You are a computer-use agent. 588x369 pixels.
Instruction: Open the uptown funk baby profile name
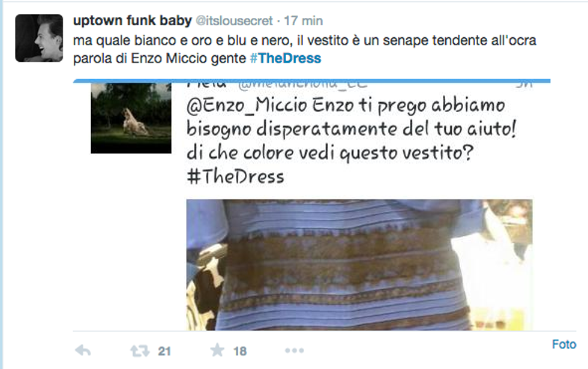[x=133, y=20]
